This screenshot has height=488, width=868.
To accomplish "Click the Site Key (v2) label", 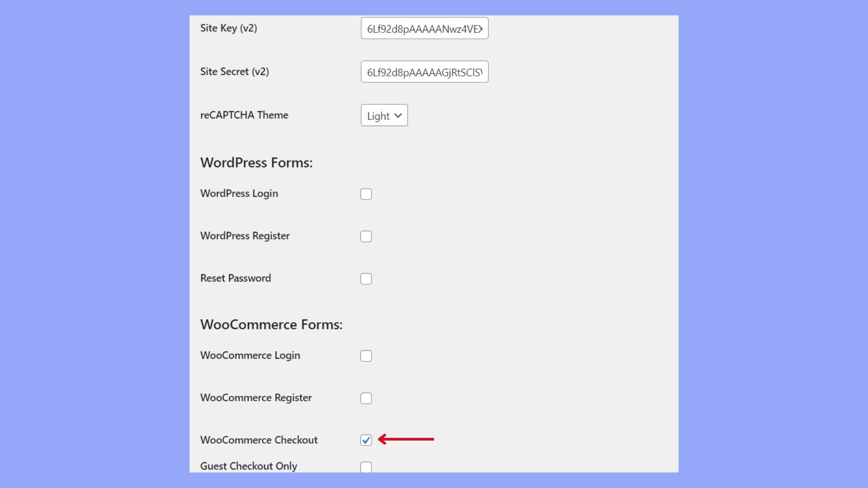I will click(x=229, y=28).
